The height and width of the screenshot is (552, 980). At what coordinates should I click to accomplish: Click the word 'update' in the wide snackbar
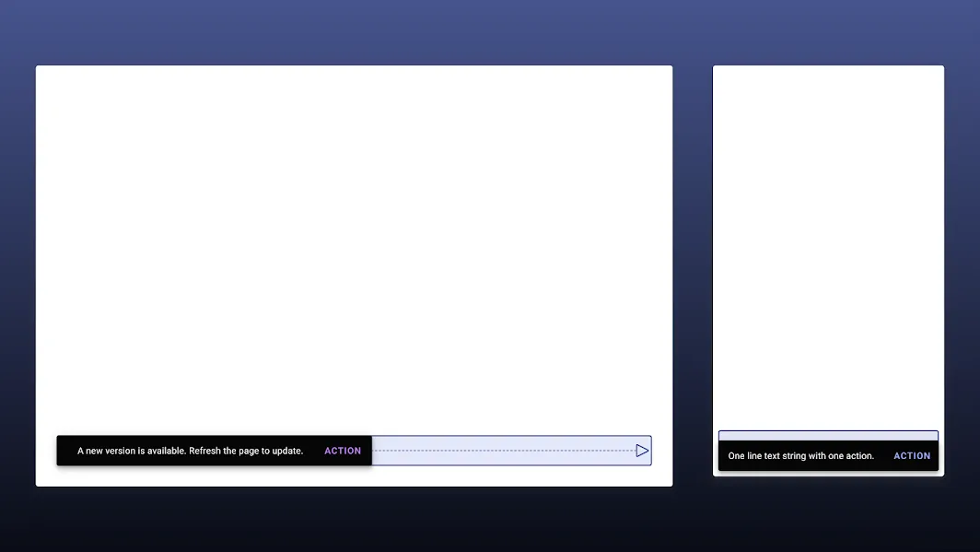pos(286,451)
